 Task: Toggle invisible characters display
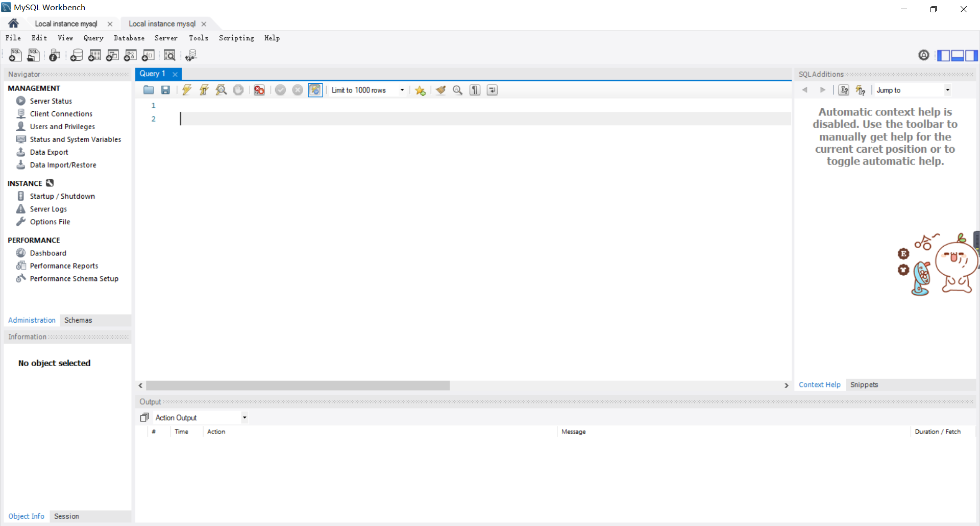(475, 90)
